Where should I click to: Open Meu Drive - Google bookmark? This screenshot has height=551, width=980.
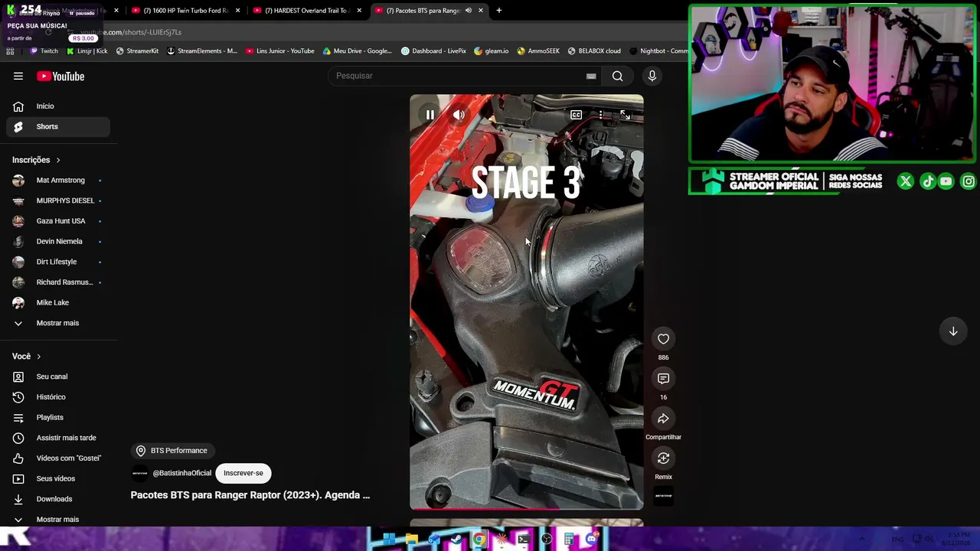pyautogui.click(x=358, y=51)
